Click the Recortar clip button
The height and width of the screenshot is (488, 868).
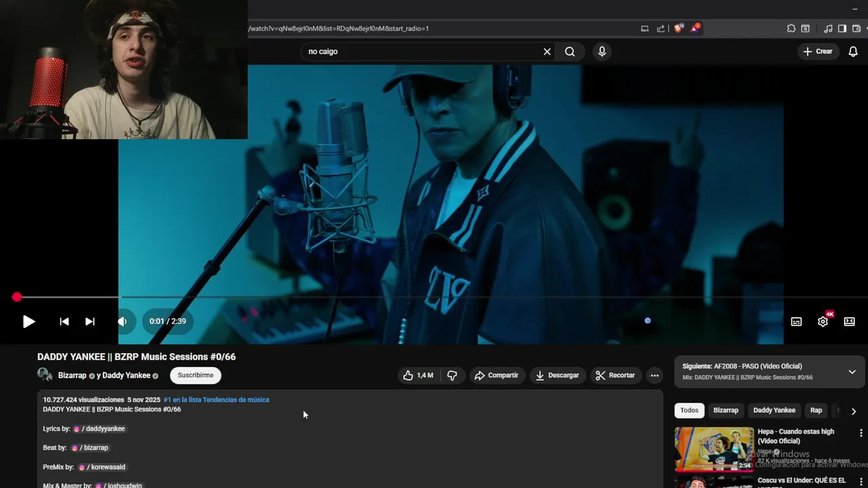coord(615,375)
